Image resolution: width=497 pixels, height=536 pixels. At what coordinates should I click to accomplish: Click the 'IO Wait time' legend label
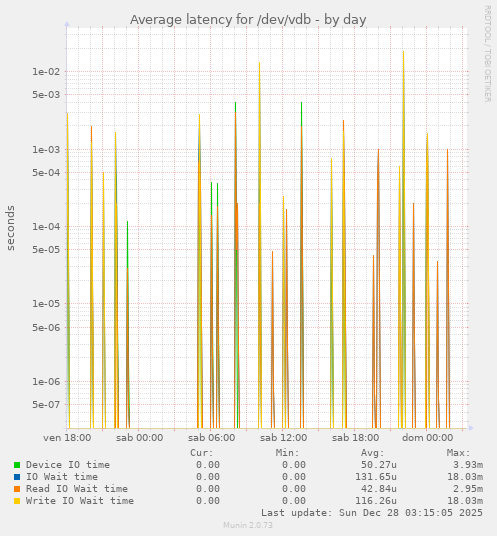coord(62,477)
